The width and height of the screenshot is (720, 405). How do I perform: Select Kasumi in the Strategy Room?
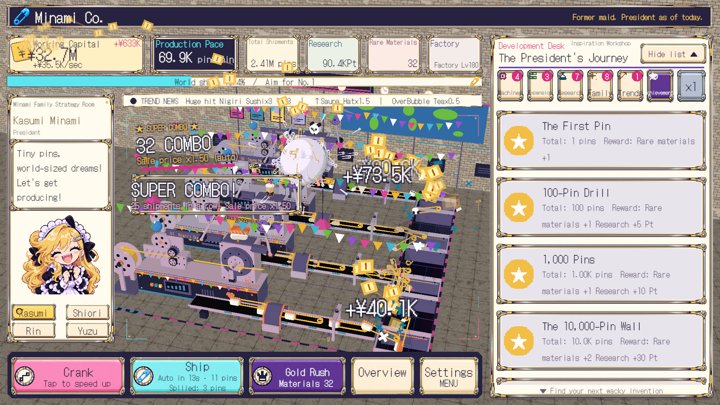click(34, 312)
